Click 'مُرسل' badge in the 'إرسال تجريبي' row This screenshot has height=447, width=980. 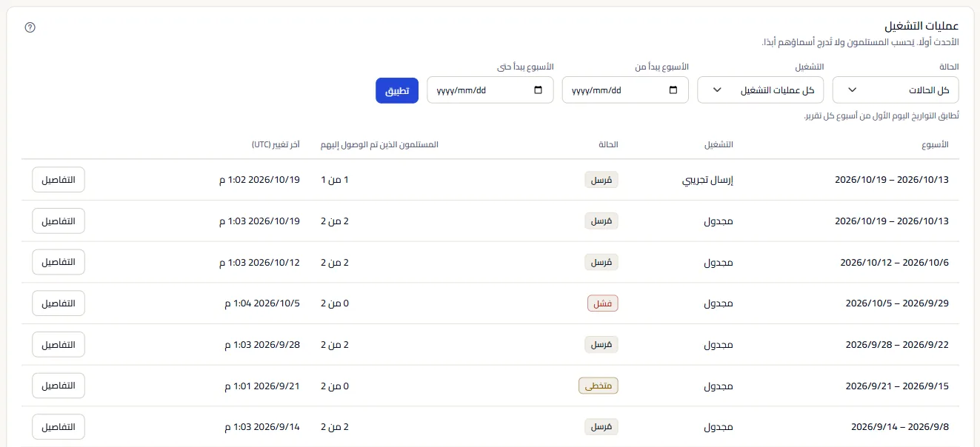pyautogui.click(x=601, y=180)
